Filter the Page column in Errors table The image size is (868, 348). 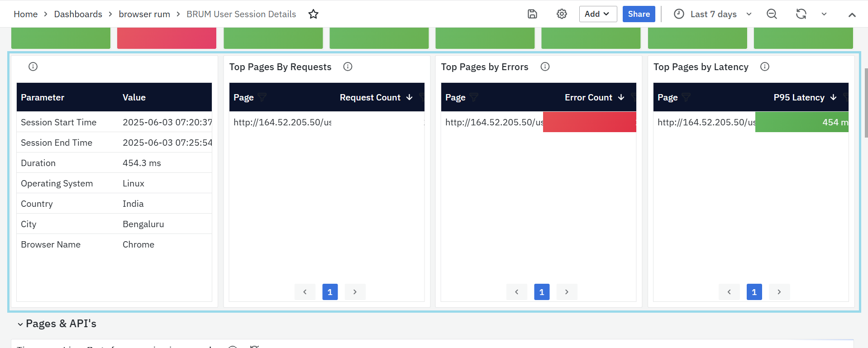click(474, 97)
